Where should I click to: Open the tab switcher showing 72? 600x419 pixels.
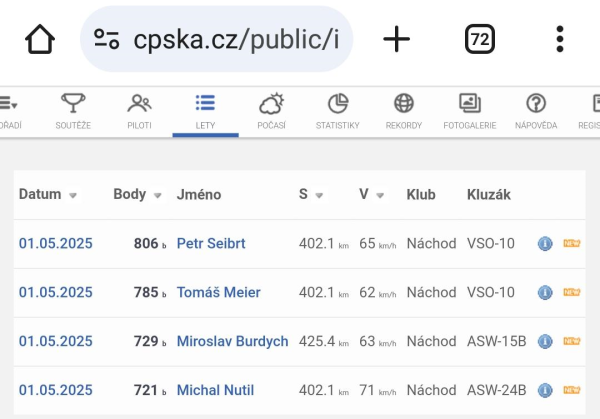[480, 39]
